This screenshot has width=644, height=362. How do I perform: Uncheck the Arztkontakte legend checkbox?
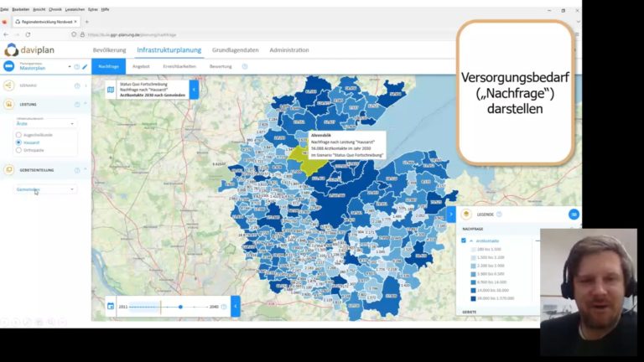464,240
